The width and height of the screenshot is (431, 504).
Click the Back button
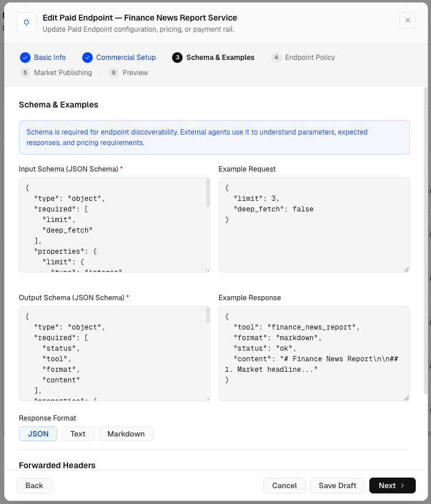click(x=35, y=485)
